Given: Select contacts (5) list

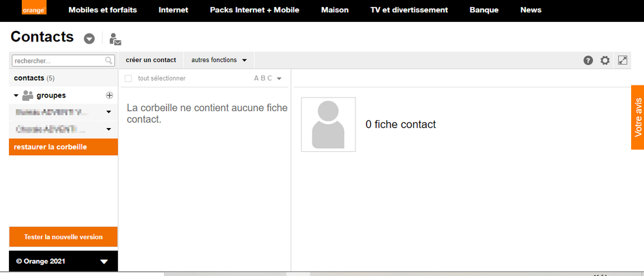Looking at the screenshot, I should coord(63,78).
